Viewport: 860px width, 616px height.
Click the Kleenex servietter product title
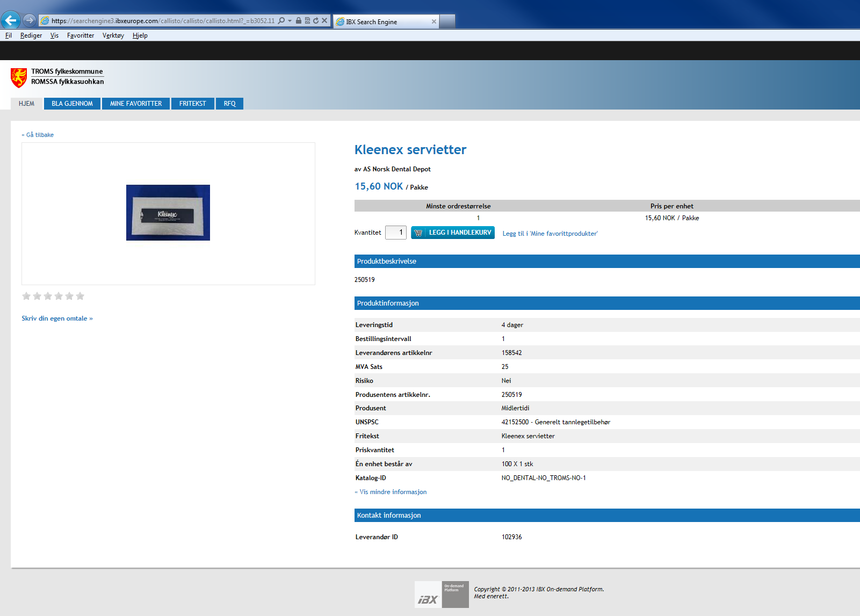410,150
